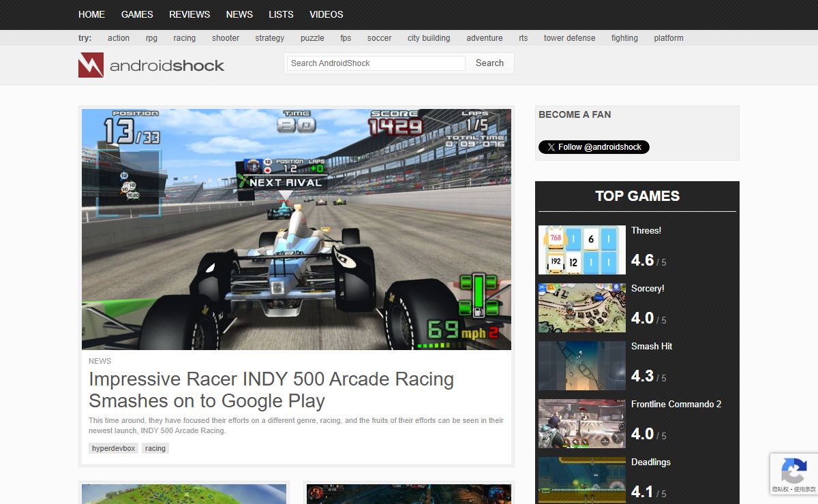Open the HOME menu item
The height and width of the screenshot is (504, 818).
tap(91, 14)
